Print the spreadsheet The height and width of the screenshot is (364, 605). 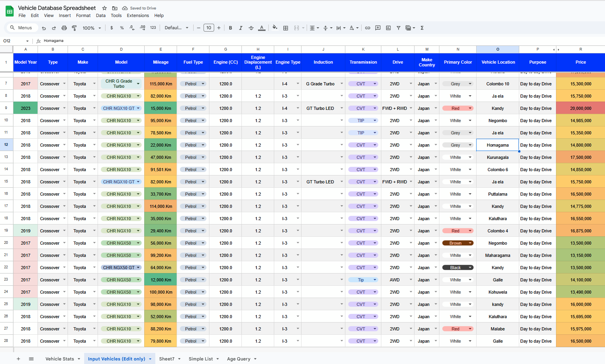64,28
